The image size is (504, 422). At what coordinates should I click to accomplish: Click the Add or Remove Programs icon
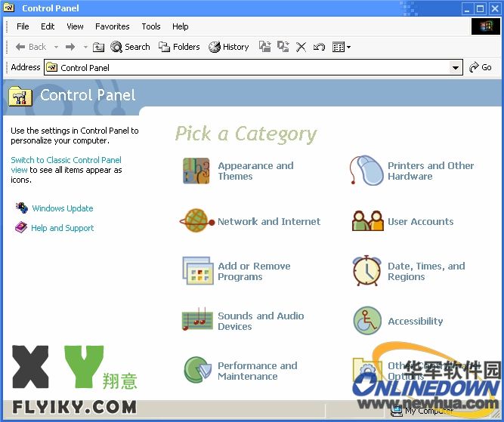(x=198, y=271)
